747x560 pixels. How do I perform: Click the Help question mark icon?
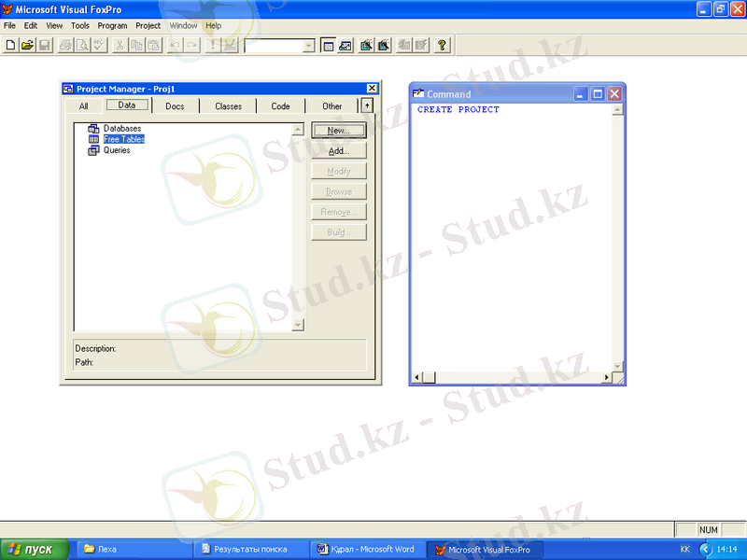coord(442,45)
